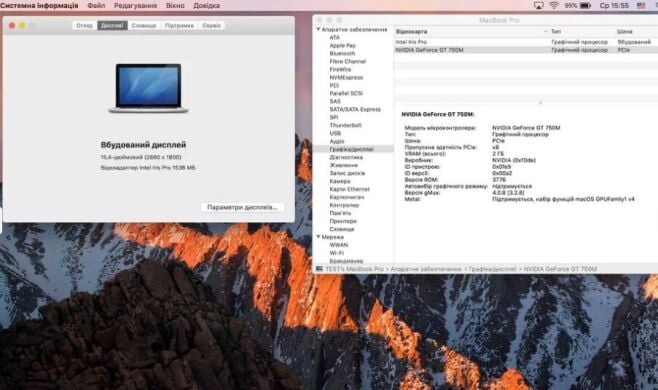Open the AirPlay display icon in menu bar
Screen dimensions: 658x390
538,5
